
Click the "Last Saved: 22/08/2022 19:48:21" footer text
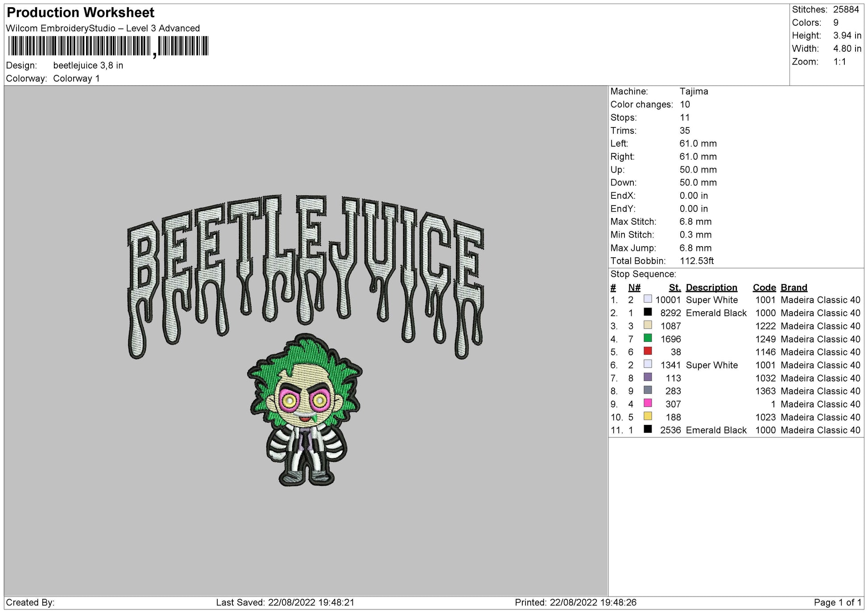tap(285, 602)
